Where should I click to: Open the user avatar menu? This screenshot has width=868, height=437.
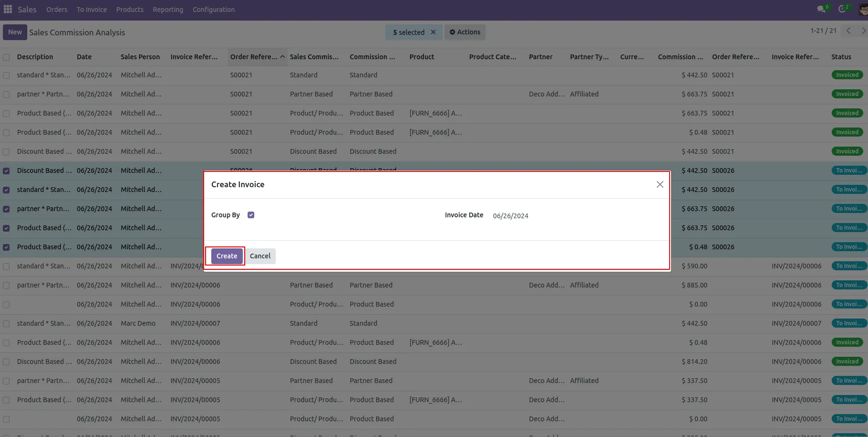[863, 10]
